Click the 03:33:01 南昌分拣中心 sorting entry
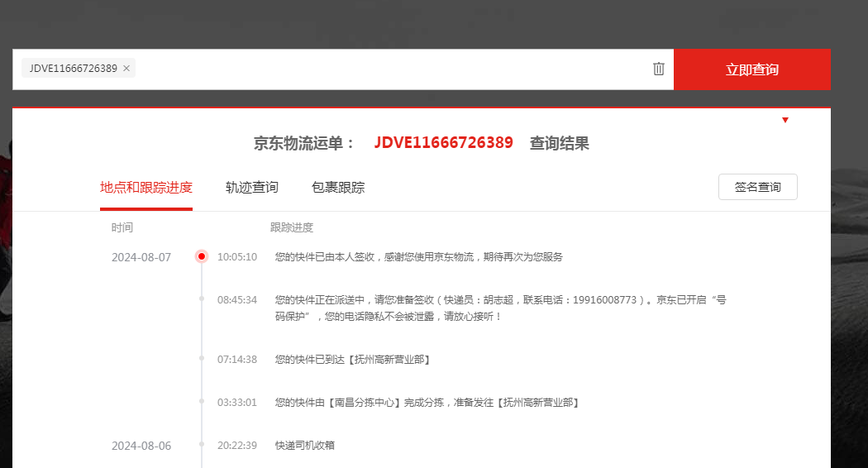Screen dimensions: 868x468 click(427, 403)
